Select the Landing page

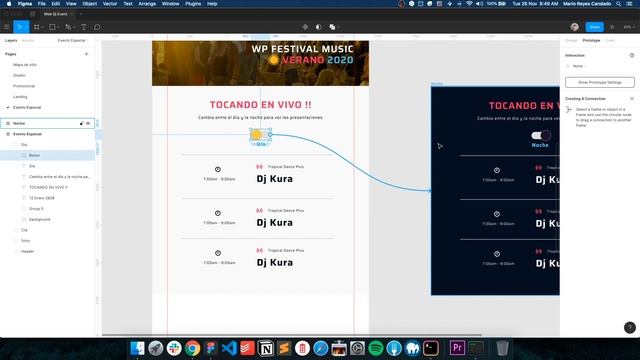tap(20, 97)
